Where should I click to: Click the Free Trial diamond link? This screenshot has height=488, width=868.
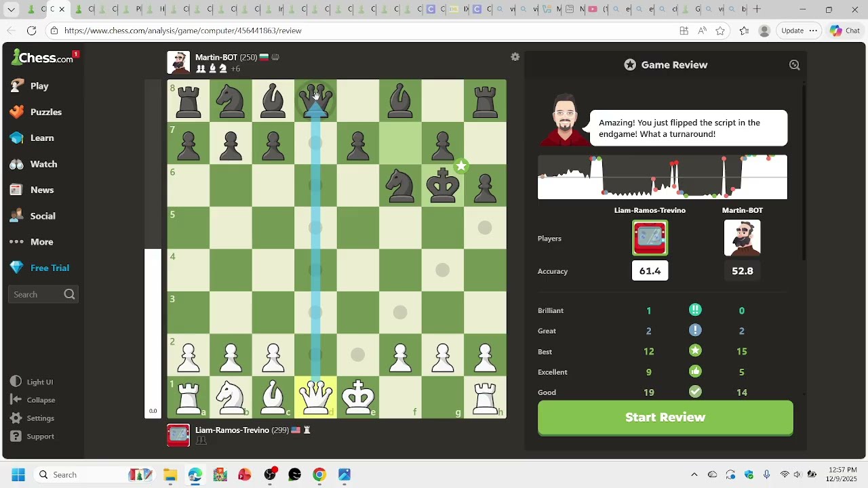point(40,268)
